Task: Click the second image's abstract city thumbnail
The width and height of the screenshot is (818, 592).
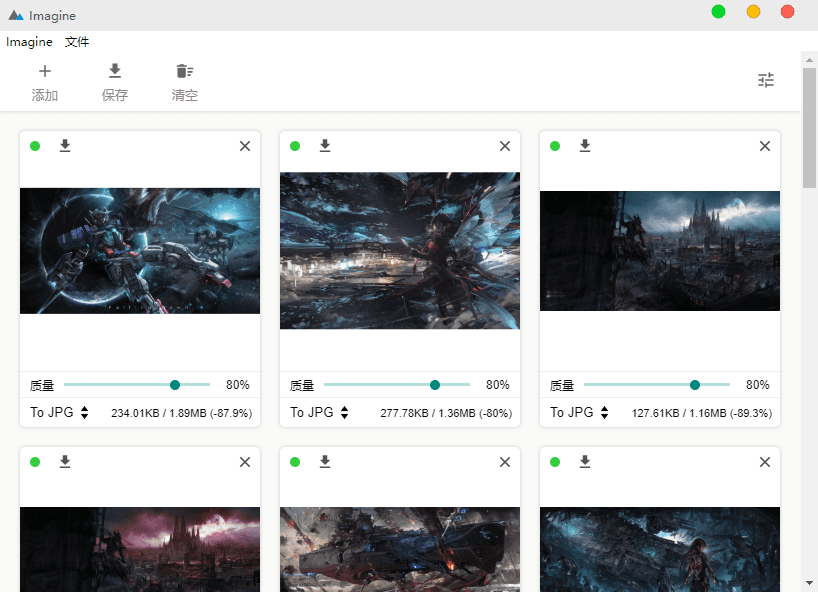Action: coord(400,250)
